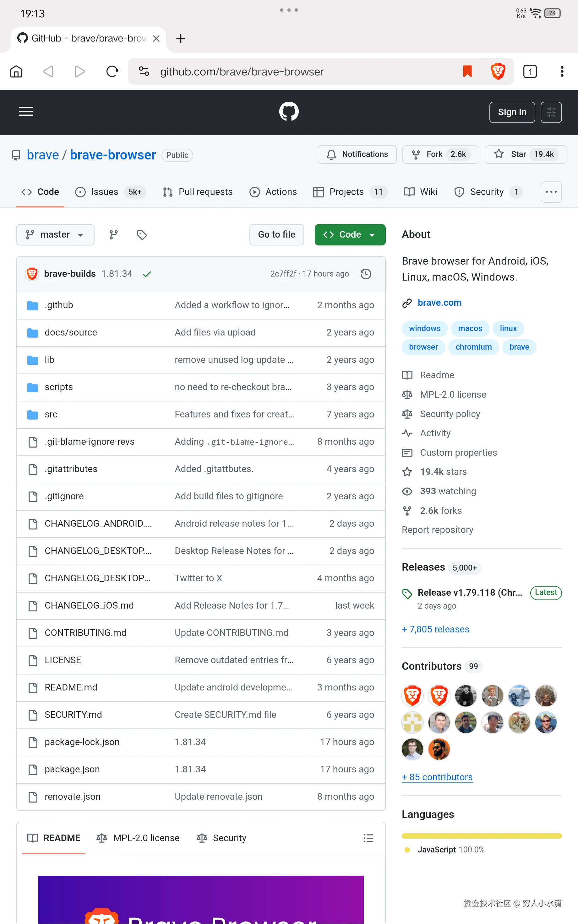Open the Pull requests tab
This screenshot has width=578, height=924.
point(198,192)
